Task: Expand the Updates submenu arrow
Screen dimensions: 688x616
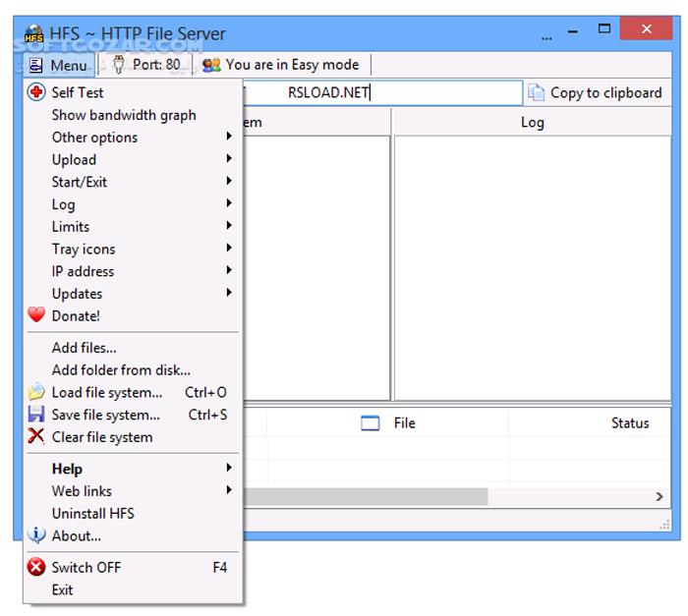Action: click(229, 292)
